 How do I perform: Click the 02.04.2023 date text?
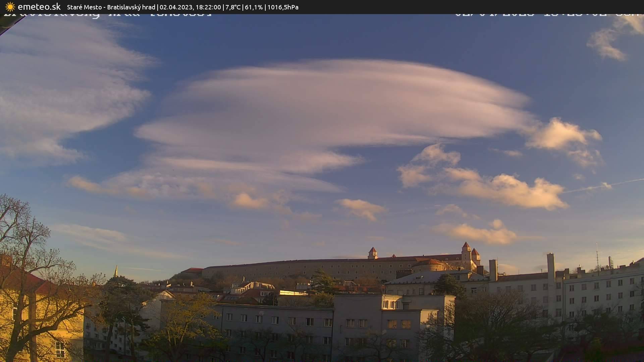175,7
